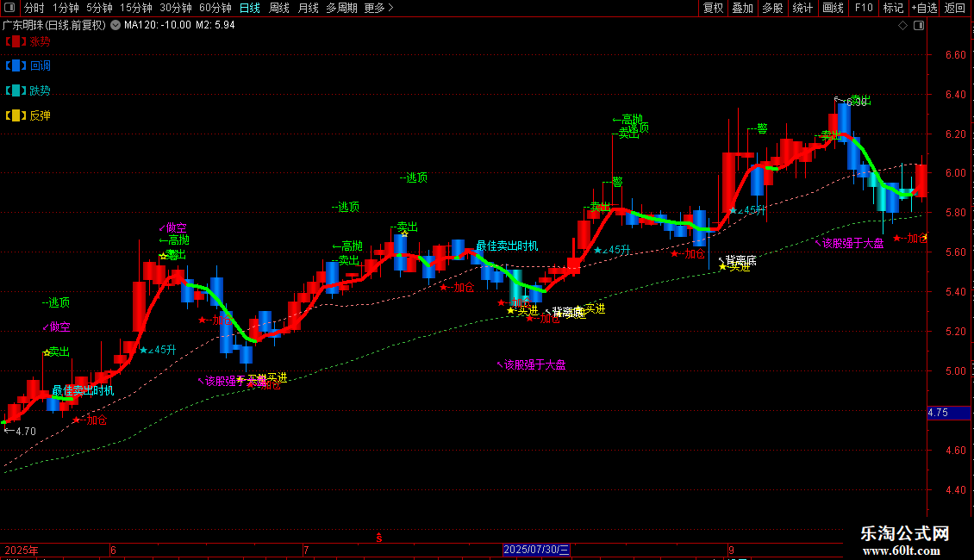Viewport: 974px width, 560px height.
Task: Open F10 company info
Action: [x=864, y=8]
